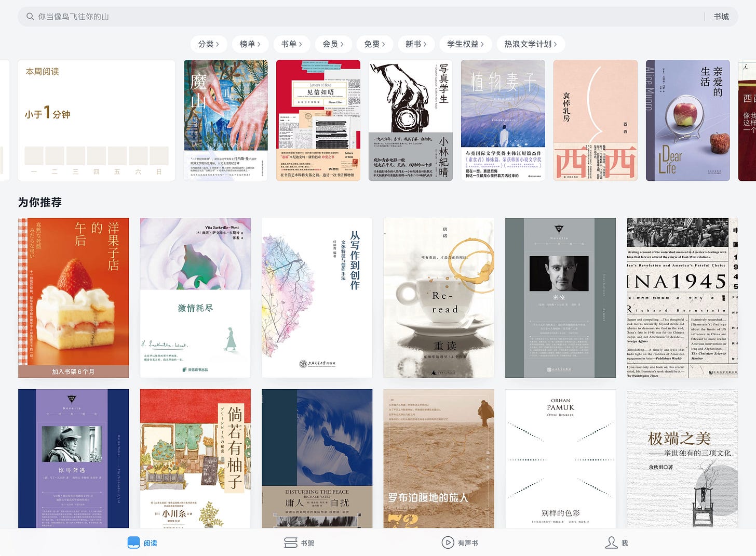756x556 pixels.
Task: Open the 哀悼乳房 book cover
Action: [596, 121]
